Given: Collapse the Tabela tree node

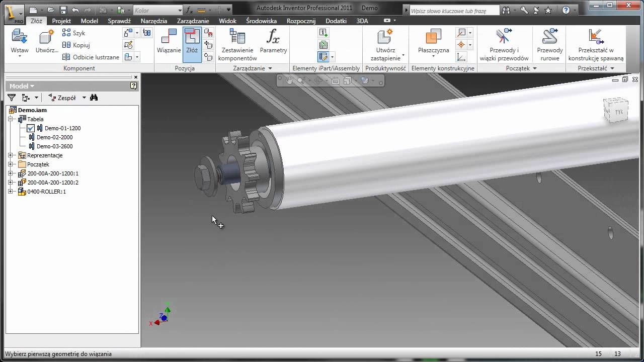Looking at the screenshot, I should [x=10, y=119].
